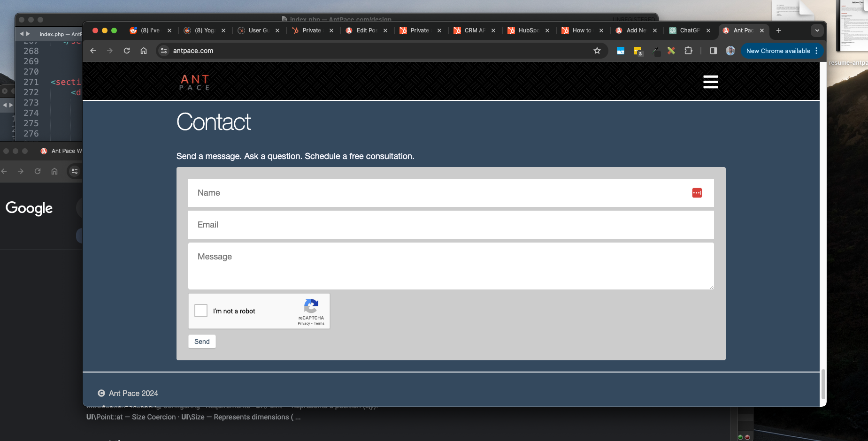868x441 pixels.
Task: Open the yellow extension with badge 3
Action: pyautogui.click(x=638, y=51)
